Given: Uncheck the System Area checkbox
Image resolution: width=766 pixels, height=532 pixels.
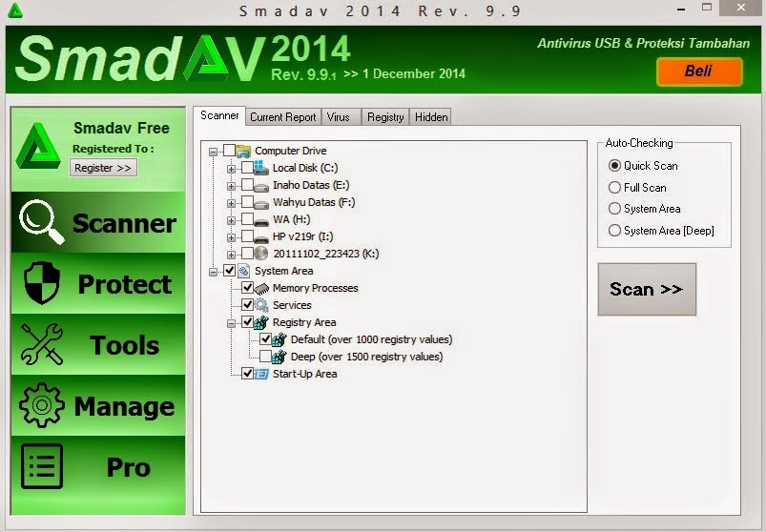Looking at the screenshot, I should 229,270.
